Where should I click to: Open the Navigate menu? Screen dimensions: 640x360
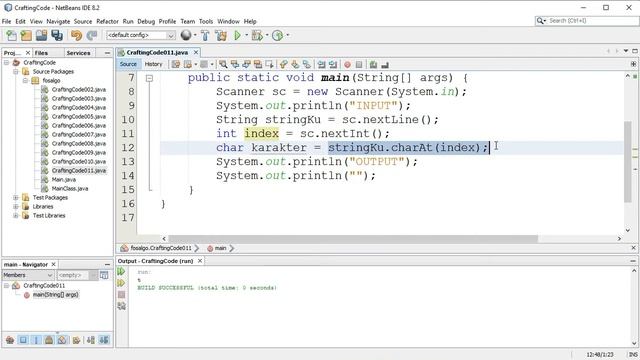coord(58,21)
